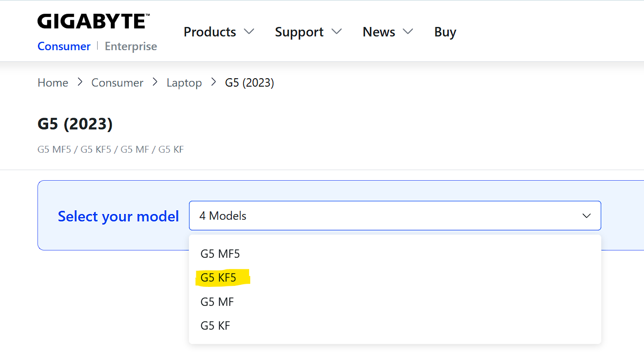Select the G5 MF5 model option

point(220,254)
